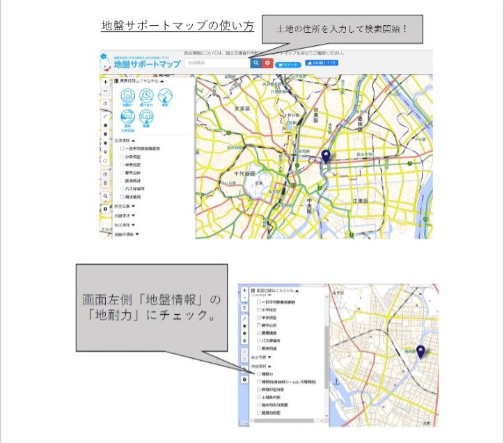This screenshot has width=504, height=443.
Task: Check the 土地条件図 checkbox
Action: coord(258,397)
